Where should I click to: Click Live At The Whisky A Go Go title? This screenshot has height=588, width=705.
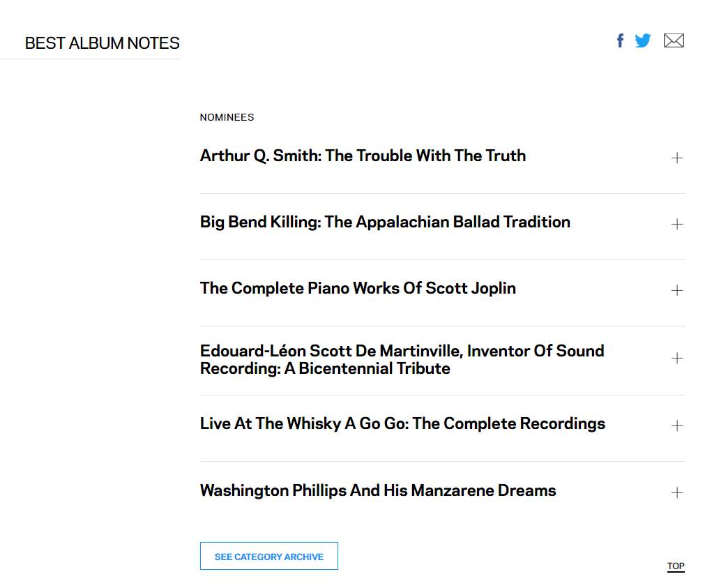402,423
